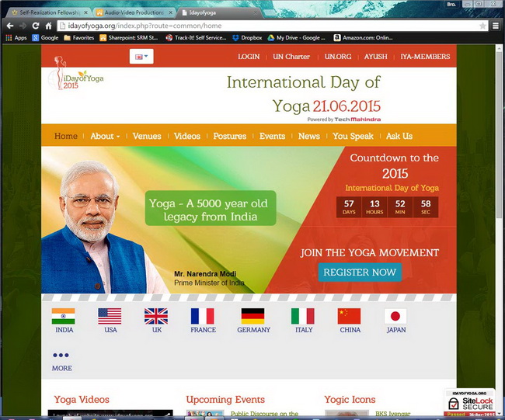Open the language flag dropdown
Viewport: 505px width, 420px height.
pyautogui.click(x=141, y=57)
